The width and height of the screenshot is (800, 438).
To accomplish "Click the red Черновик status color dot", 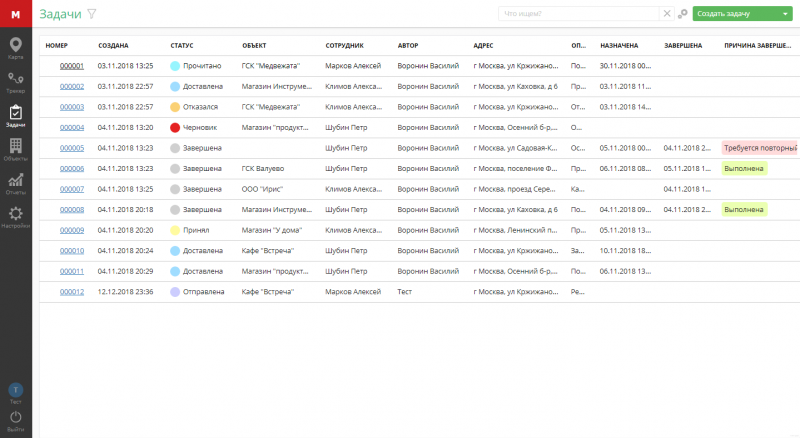I will pos(175,127).
